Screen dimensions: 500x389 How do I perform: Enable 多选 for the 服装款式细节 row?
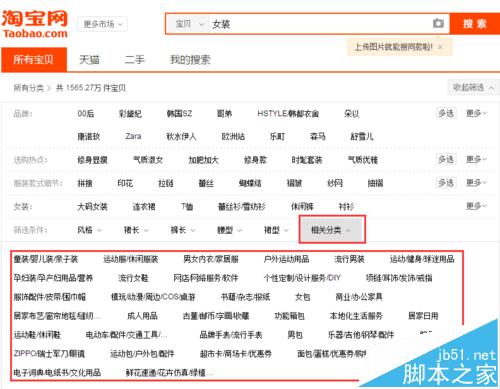446,183
